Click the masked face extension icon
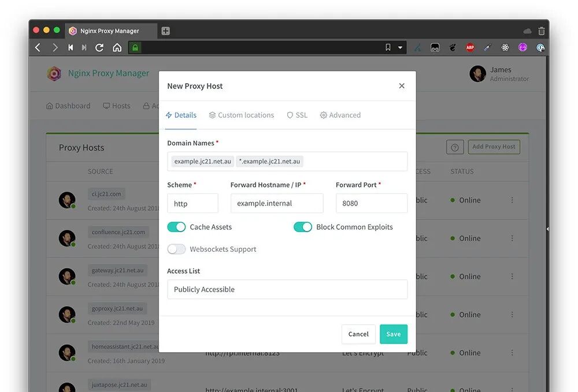The width and height of the screenshot is (578, 392). (435, 47)
